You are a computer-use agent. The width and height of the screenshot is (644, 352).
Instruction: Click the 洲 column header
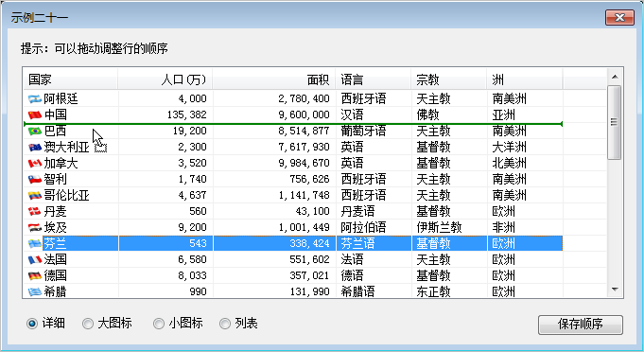[525, 79]
